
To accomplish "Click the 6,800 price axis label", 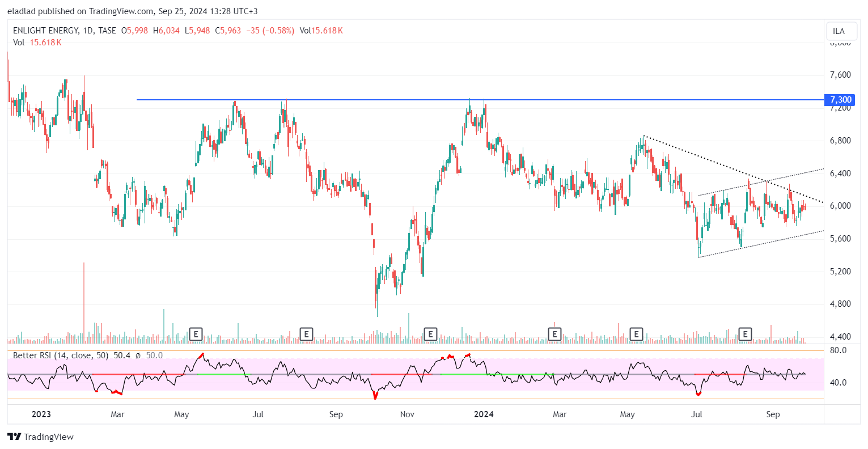I will coord(840,141).
